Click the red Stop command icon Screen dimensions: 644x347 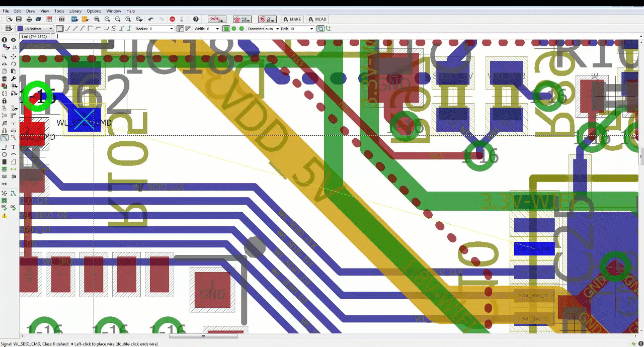173,19
